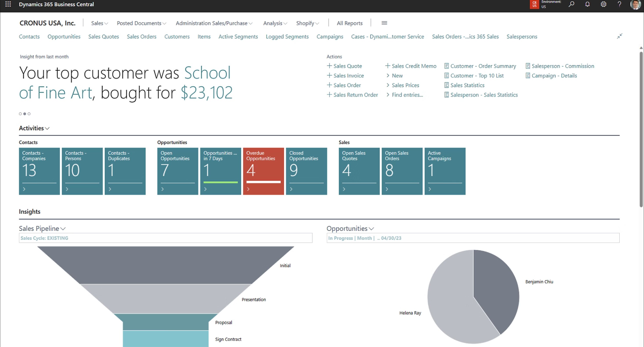This screenshot has height=347, width=644.
Task: Select the third headline carousel dot
Action: (29, 114)
